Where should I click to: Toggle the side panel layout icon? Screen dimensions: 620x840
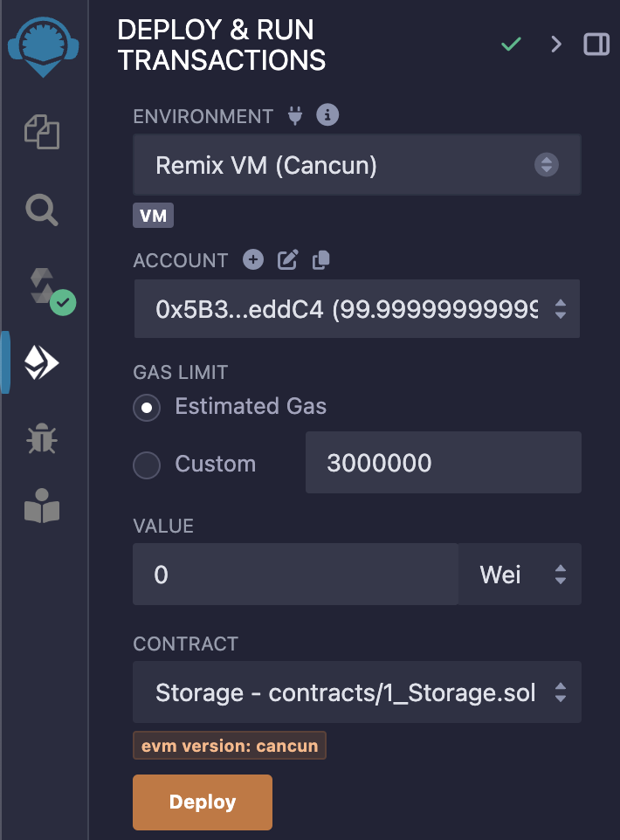[596, 44]
